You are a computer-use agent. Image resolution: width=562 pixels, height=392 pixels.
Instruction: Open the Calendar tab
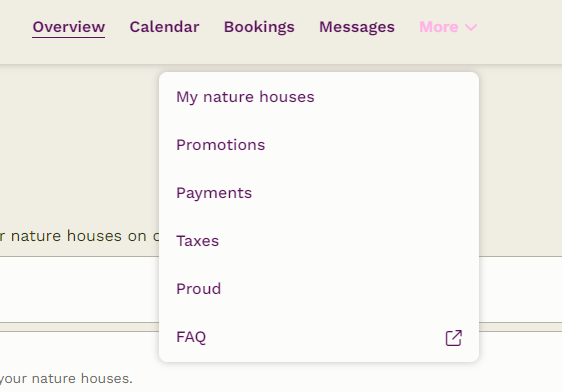pyautogui.click(x=164, y=27)
